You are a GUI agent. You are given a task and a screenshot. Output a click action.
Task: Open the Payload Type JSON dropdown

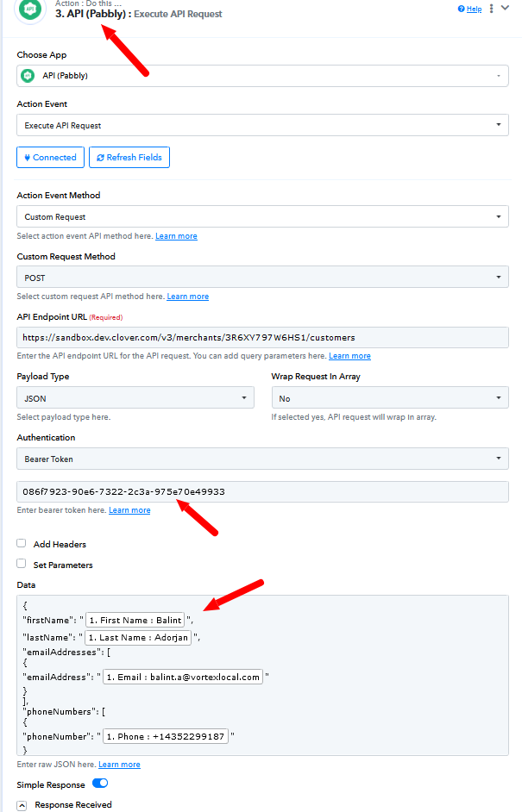point(135,397)
